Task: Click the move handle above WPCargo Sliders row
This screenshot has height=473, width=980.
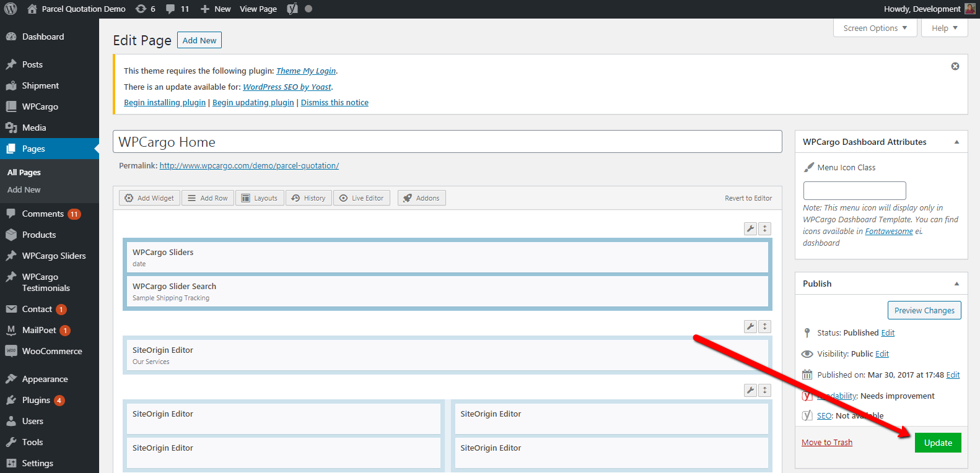Action: (765, 228)
